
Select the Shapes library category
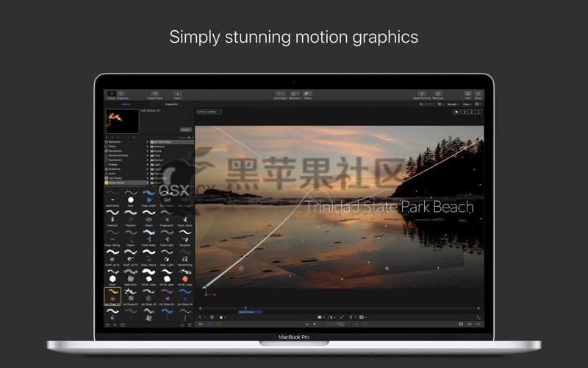[126, 164]
